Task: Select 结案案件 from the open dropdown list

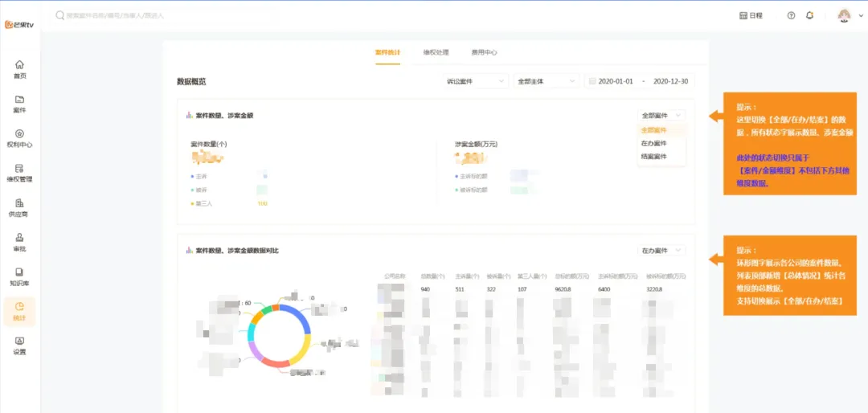Action: point(653,156)
